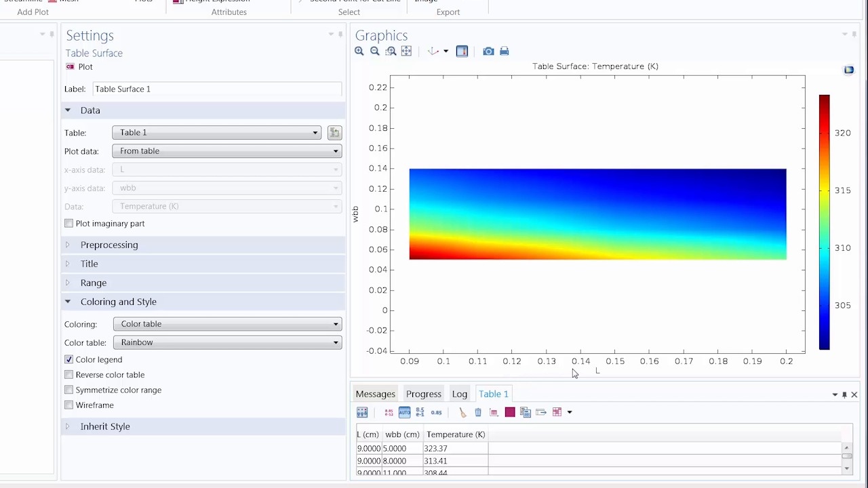Click the wbb (cm) column header
This screenshot has height=488, width=868.
click(403, 434)
